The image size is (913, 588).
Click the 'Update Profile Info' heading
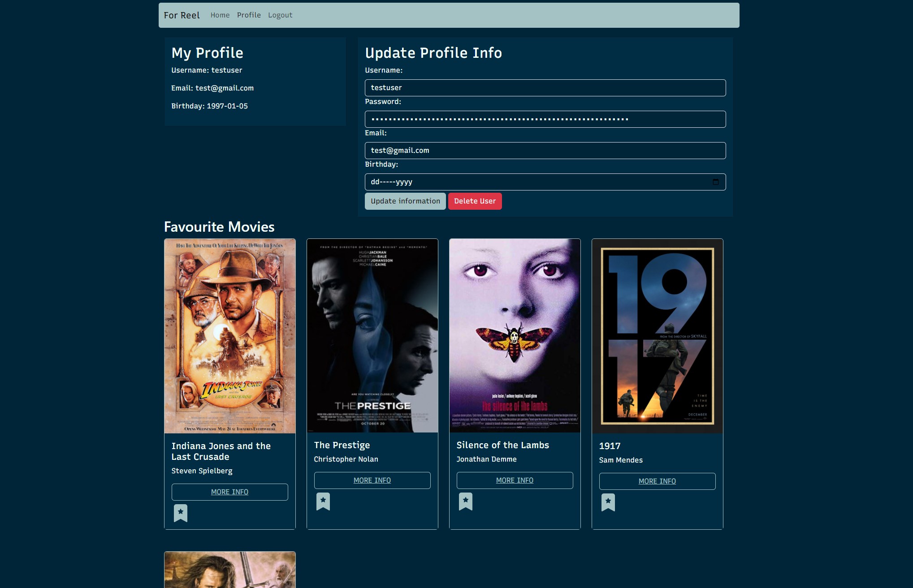coord(433,53)
